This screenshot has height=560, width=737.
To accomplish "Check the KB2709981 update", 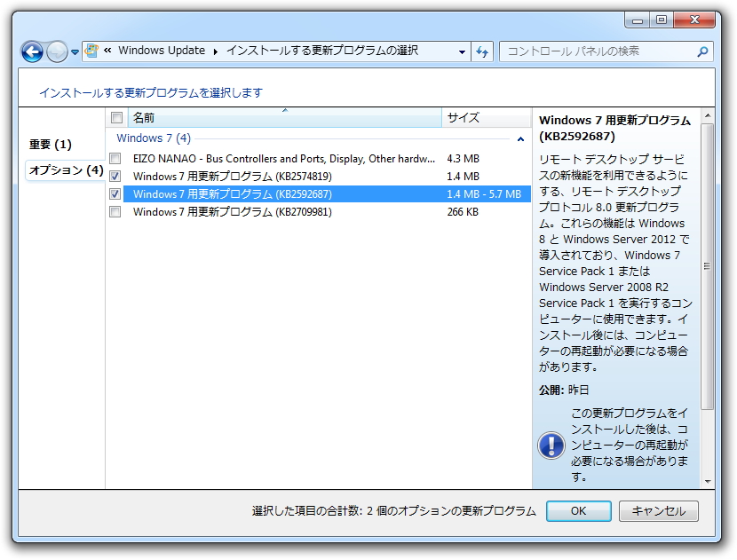I will 115,211.
